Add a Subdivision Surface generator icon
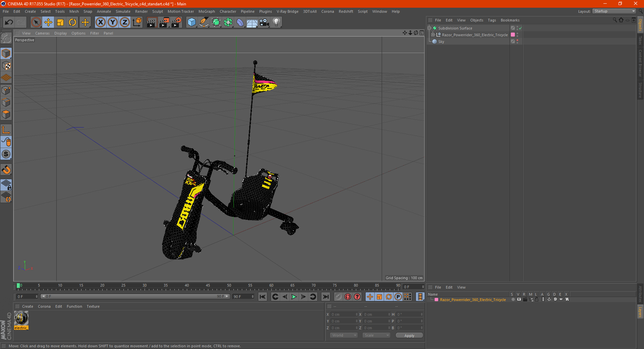Image resolution: width=644 pixels, height=349 pixels. point(216,22)
